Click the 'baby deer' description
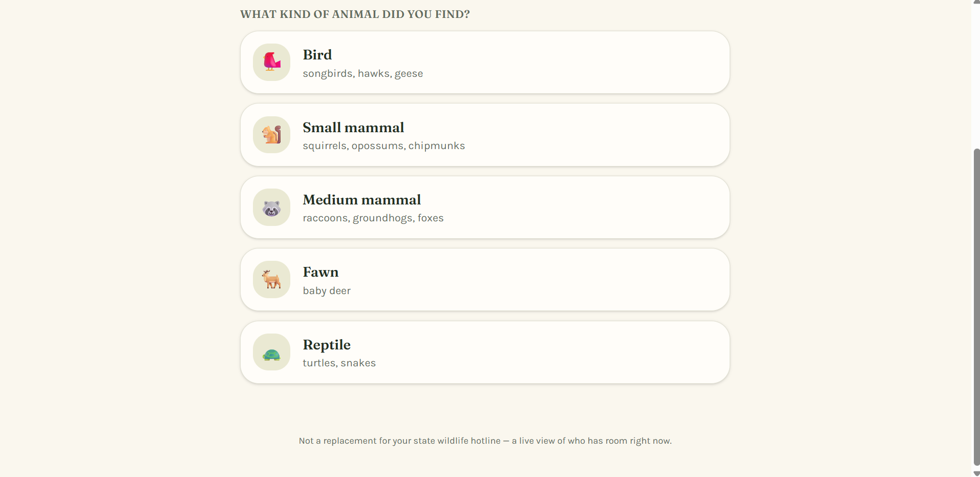 pyautogui.click(x=327, y=291)
